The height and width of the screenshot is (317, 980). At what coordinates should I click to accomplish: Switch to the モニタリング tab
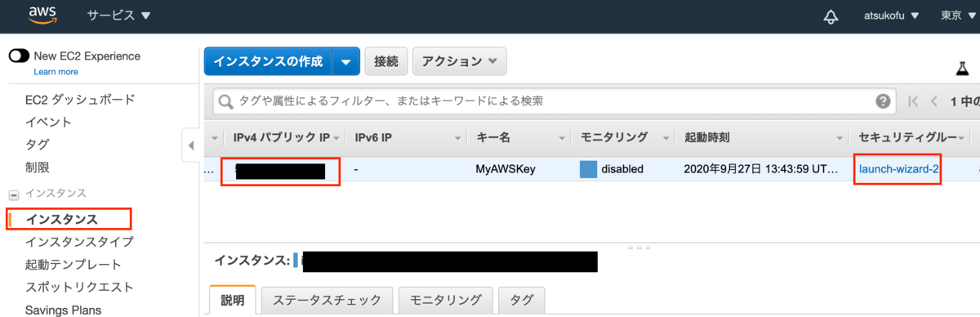tap(445, 300)
